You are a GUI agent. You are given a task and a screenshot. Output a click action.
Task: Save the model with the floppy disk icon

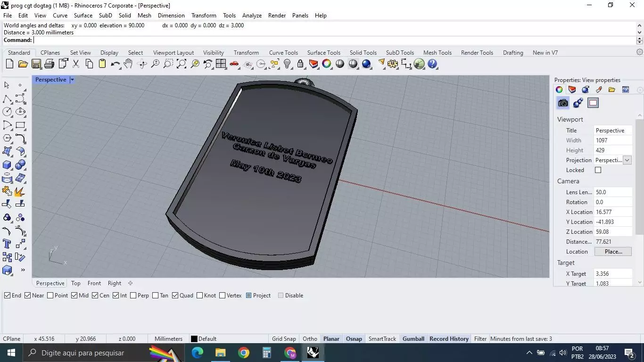pyautogui.click(x=36, y=64)
